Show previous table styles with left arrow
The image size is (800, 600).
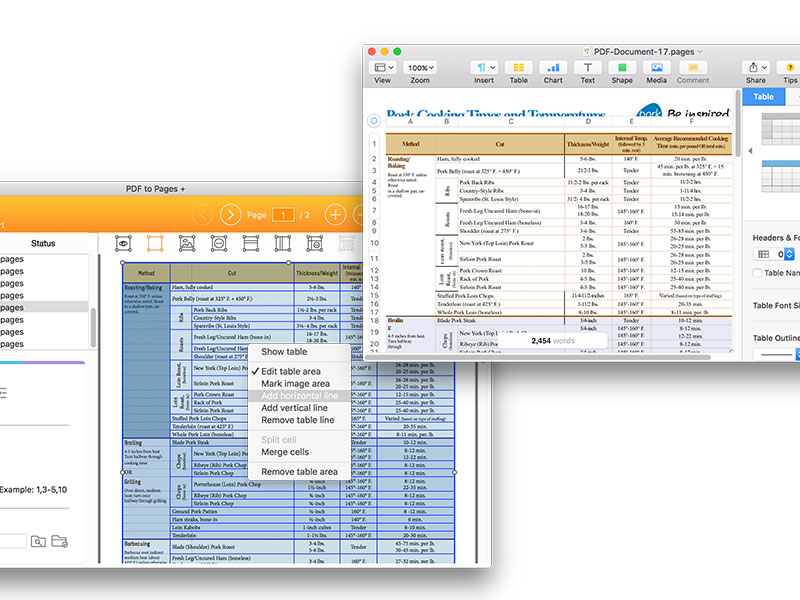pyautogui.click(x=750, y=151)
